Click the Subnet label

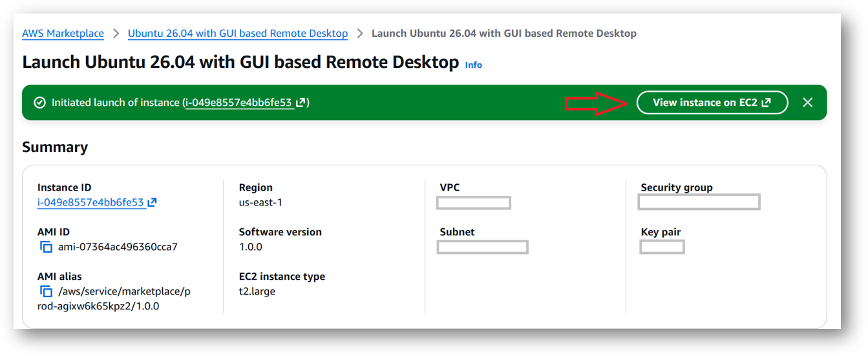click(x=458, y=232)
